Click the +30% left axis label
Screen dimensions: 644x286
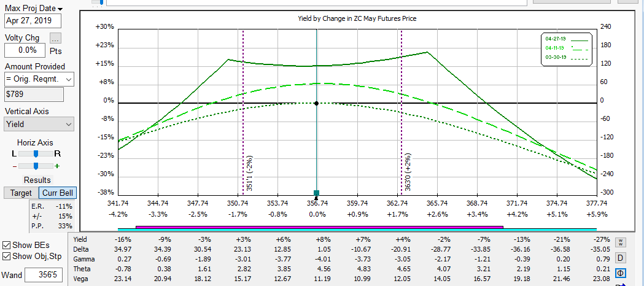[x=105, y=26]
